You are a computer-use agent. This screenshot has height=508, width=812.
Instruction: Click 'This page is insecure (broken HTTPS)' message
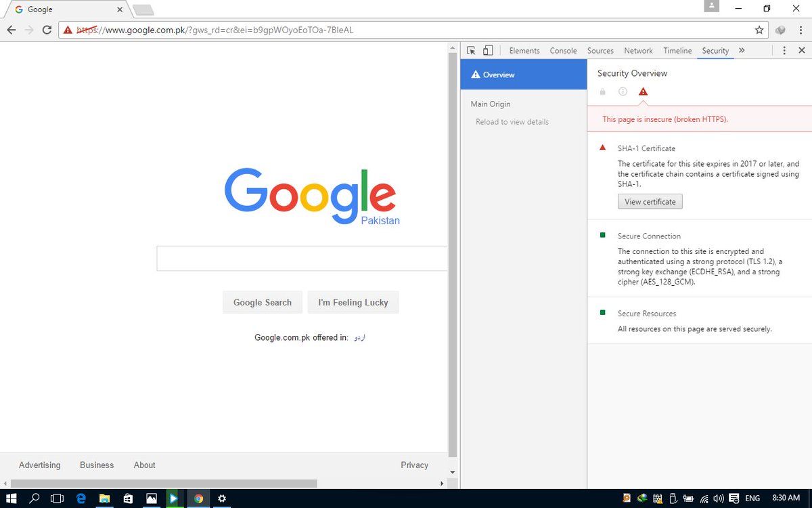coord(665,119)
